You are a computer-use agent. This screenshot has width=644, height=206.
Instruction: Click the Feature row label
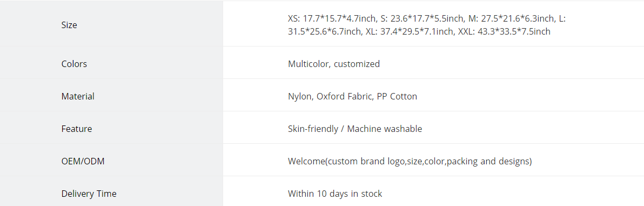pos(76,129)
